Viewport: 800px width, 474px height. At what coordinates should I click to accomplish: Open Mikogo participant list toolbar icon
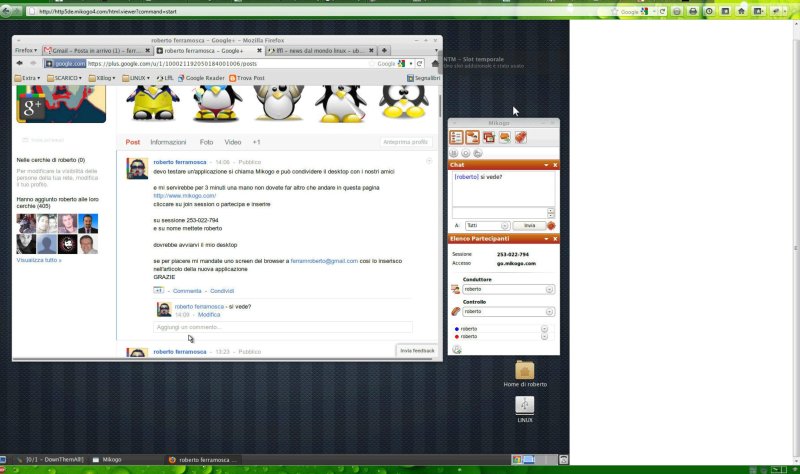point(456,137)
